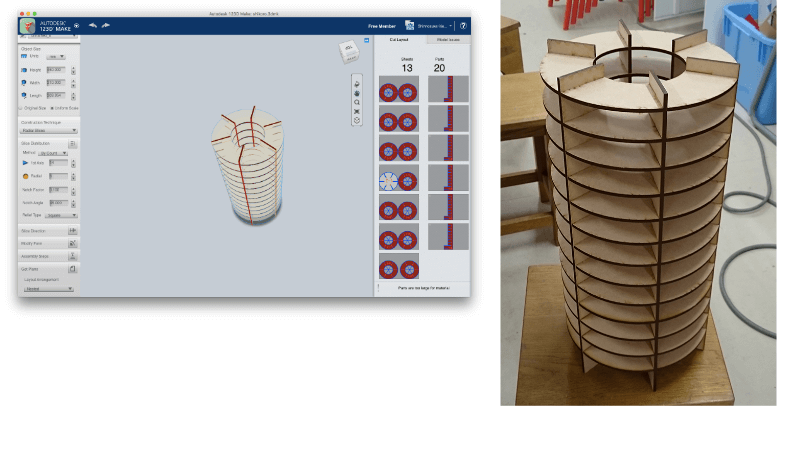Click the Height dimension icon

24,70
